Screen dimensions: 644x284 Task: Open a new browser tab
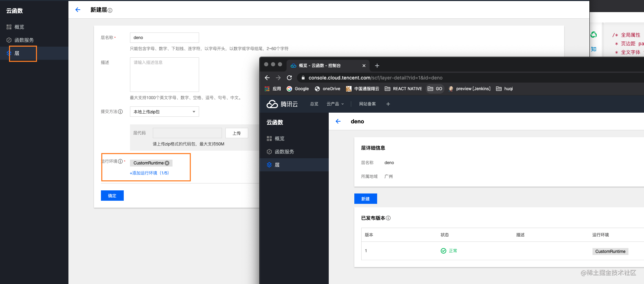tap(377, 66)
